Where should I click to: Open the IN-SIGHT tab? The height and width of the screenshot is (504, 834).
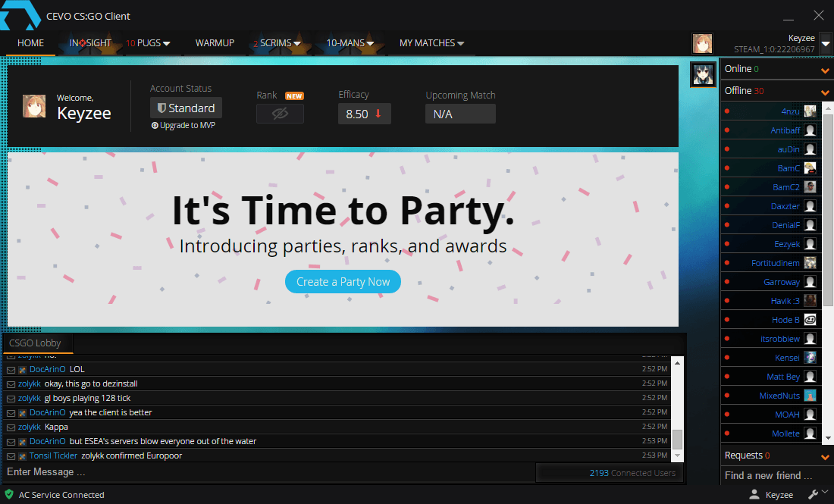[90, 43]
